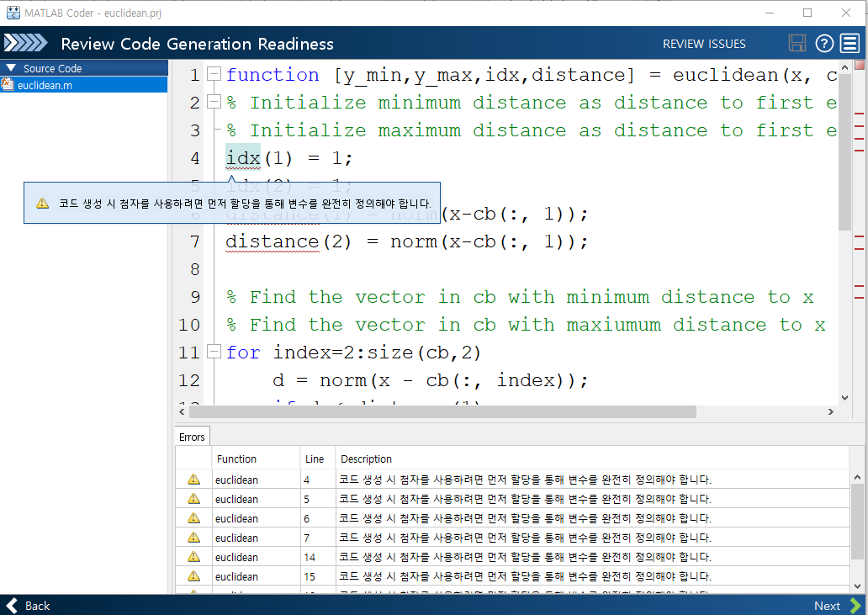The width and height of the screenshot is (868, 615).
Task: Click the editor vertical scrollbar down arrow
Action: 844,397
